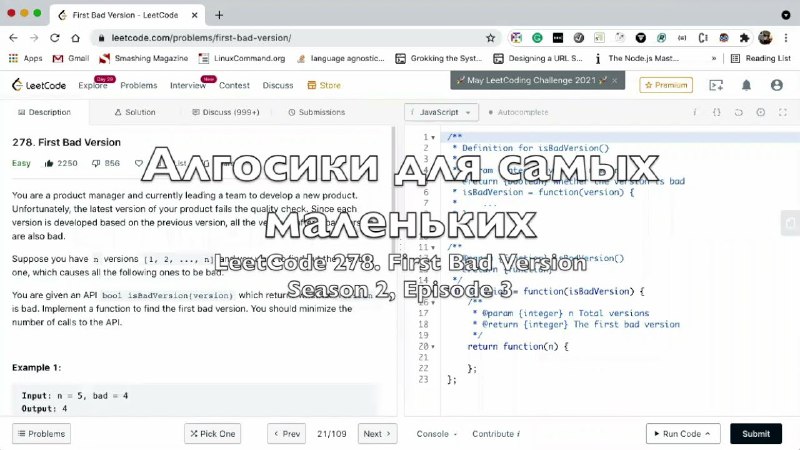The width and height of the screenshot is (800, 450).
Task: Open the Problems list button at bottom
Action: (x=41, y=434)
